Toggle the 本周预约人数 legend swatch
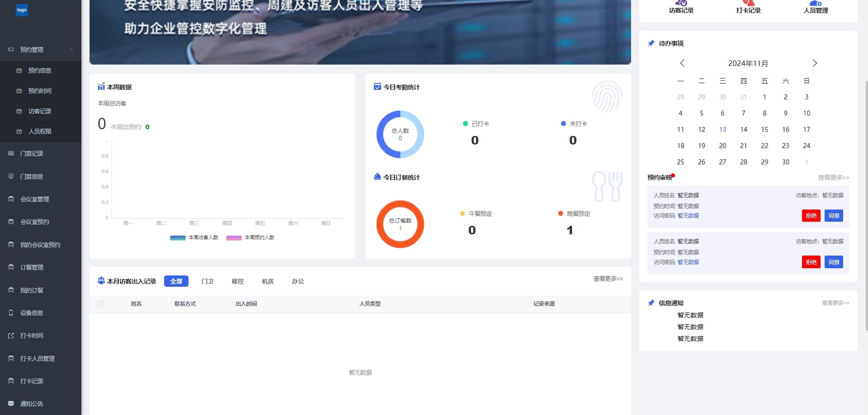Image resolution: width=868 pixels, height=415 pixels. coord(234,238)
